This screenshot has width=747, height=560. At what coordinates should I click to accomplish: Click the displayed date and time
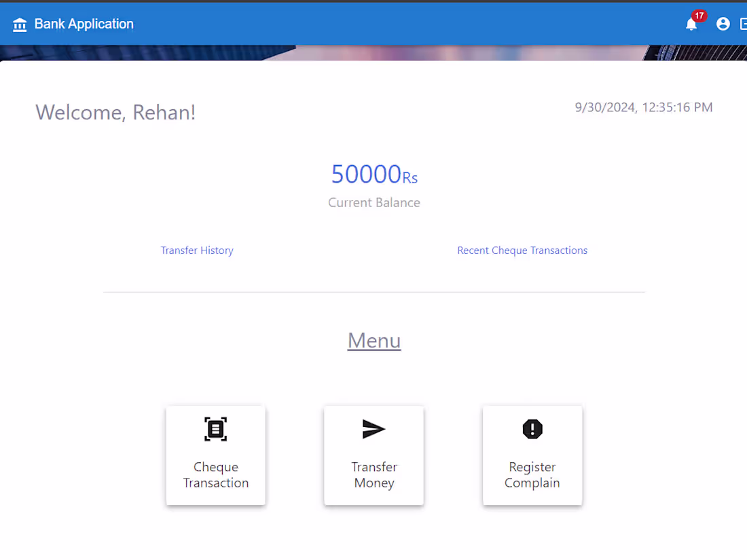coord(643,107)
